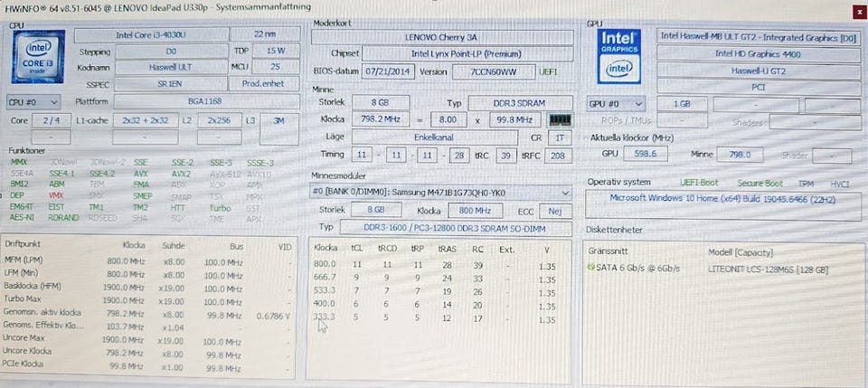Select the 666.7 timing table row
868x388 pixels.
tap(435, 279)
